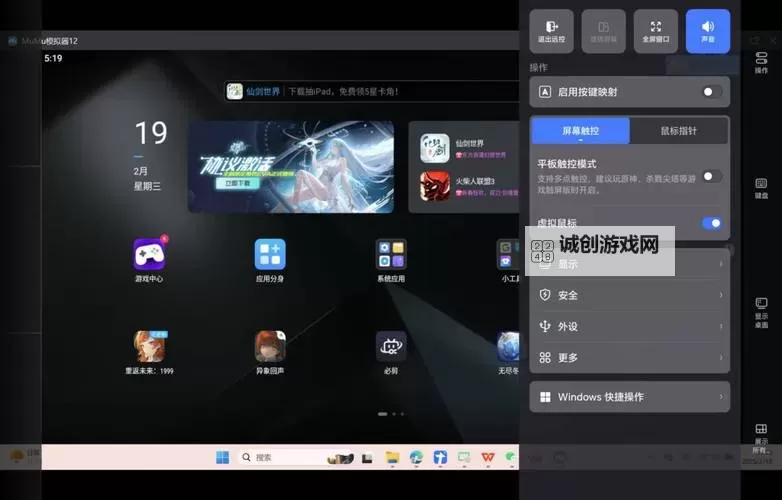The height and width of the screenshot is (500, 782).
Task: Click the greyed-out switch screen tile
Action: pos(603,31)
